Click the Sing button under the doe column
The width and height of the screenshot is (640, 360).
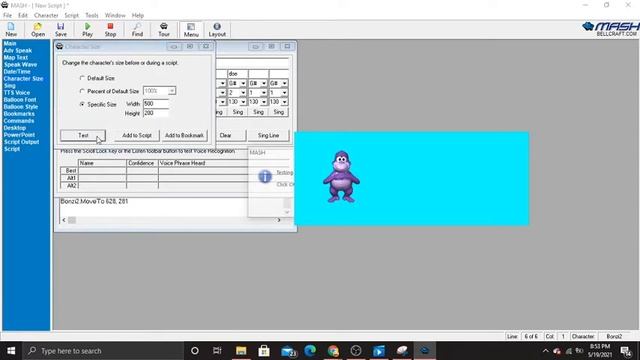tap(238, 112)
